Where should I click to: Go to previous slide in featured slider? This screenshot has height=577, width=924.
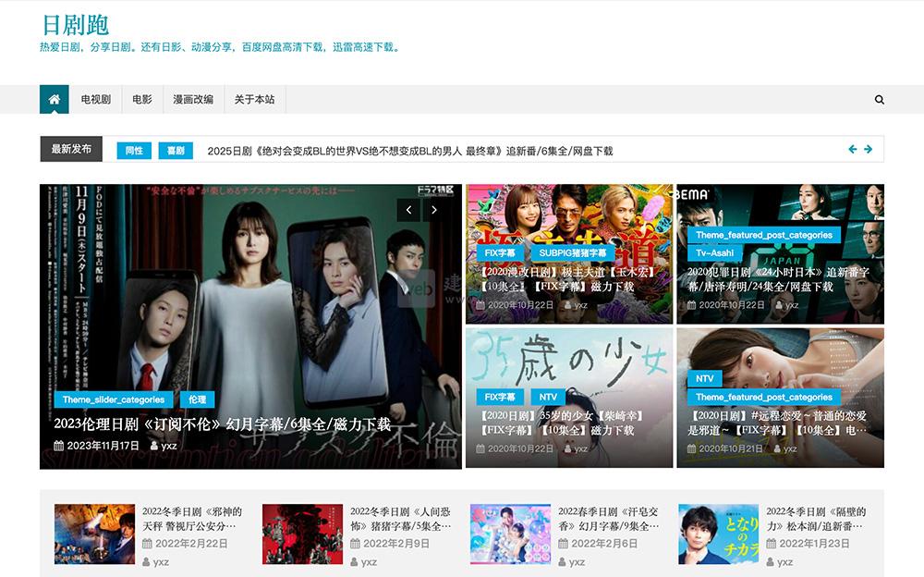409,210
